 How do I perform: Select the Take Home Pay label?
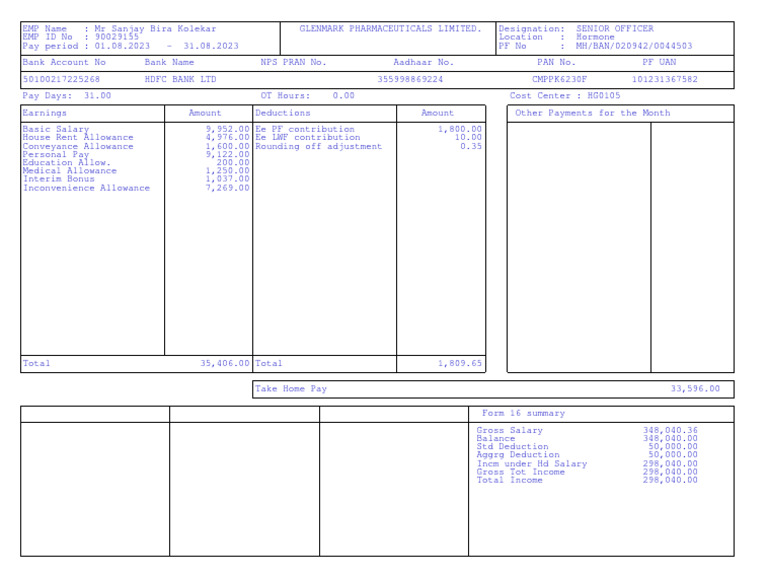291,389
